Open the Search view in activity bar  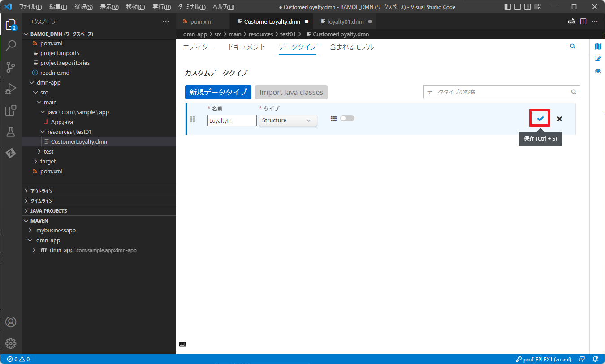point(11,46)
